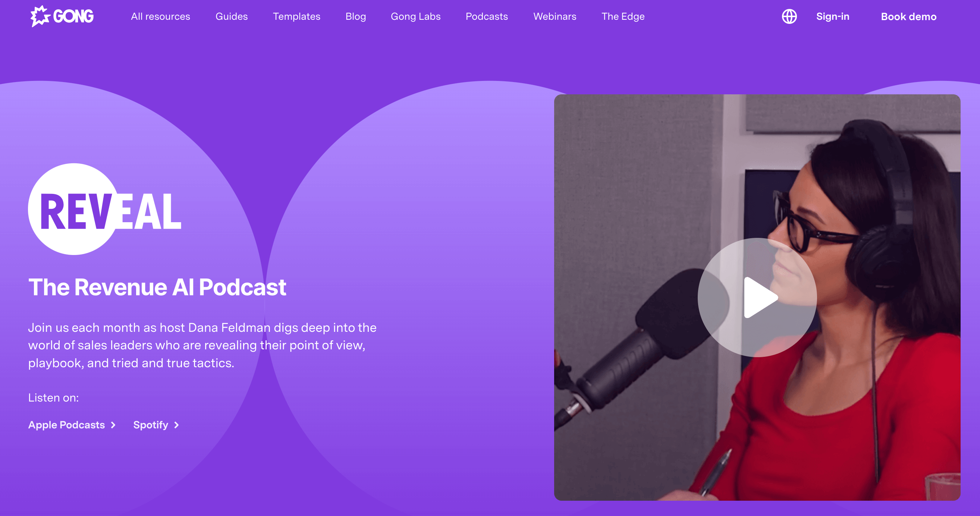Open the language globe selector
980x516 pixels.
[789, 16]
